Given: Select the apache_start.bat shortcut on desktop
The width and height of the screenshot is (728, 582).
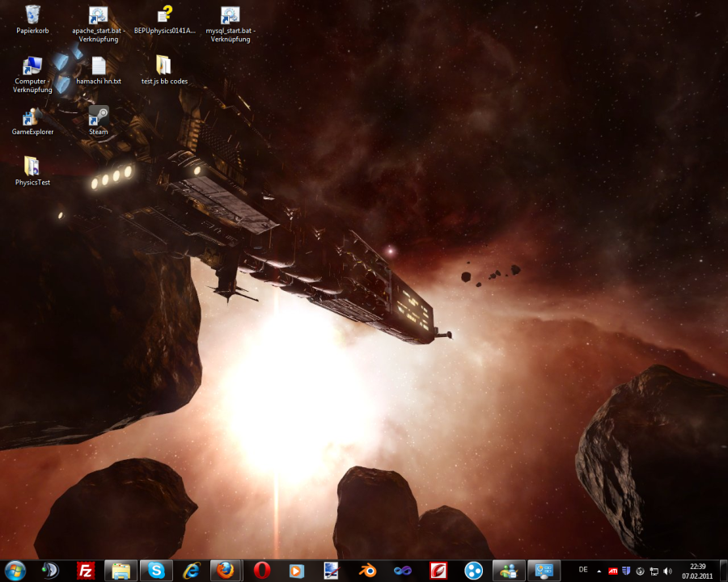Looking at the screenshot, I should coord(99,15).
